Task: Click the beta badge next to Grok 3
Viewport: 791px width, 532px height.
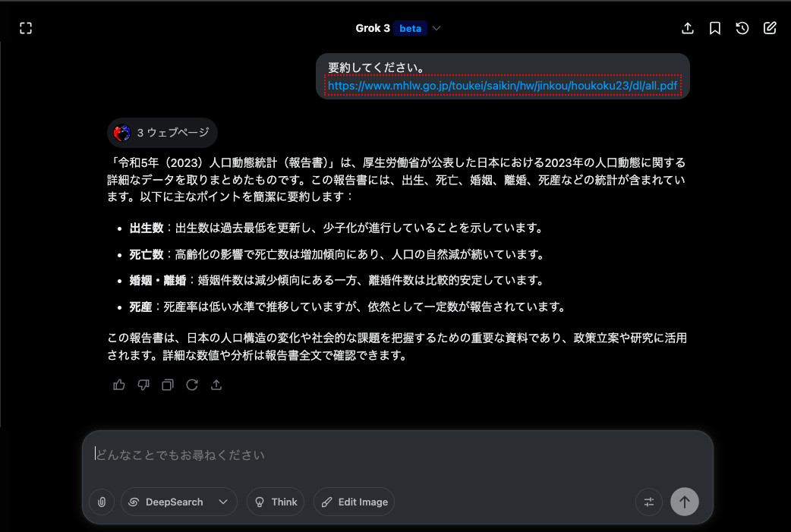Action: coord(410,28)
